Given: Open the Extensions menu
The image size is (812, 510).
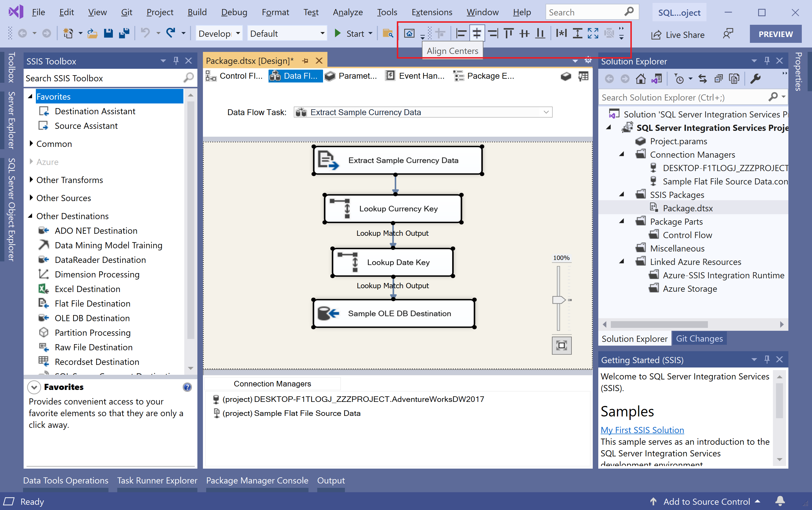Looking at the screenshot, I should (432, 13).
